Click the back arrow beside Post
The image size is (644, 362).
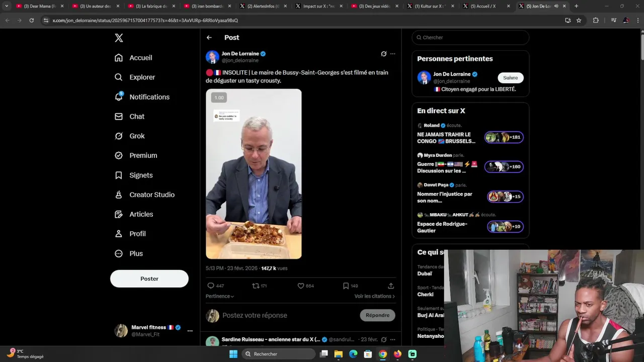209,38
